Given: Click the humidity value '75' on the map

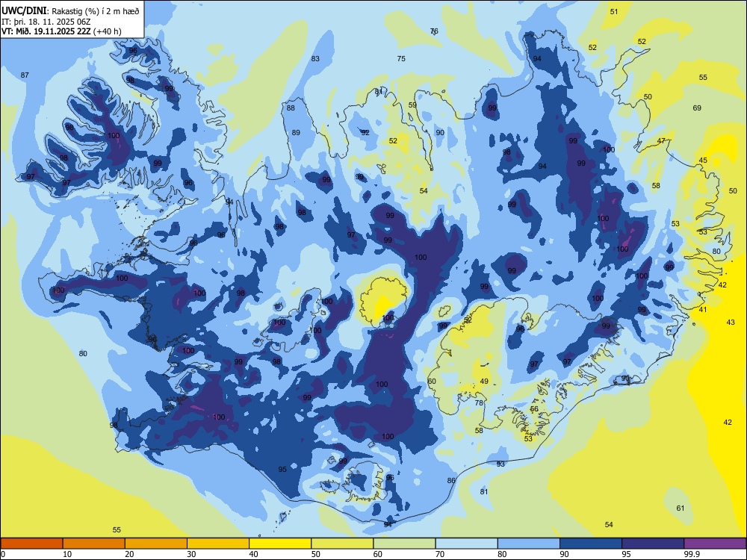Looking at the screenshot, I should 401,58.
